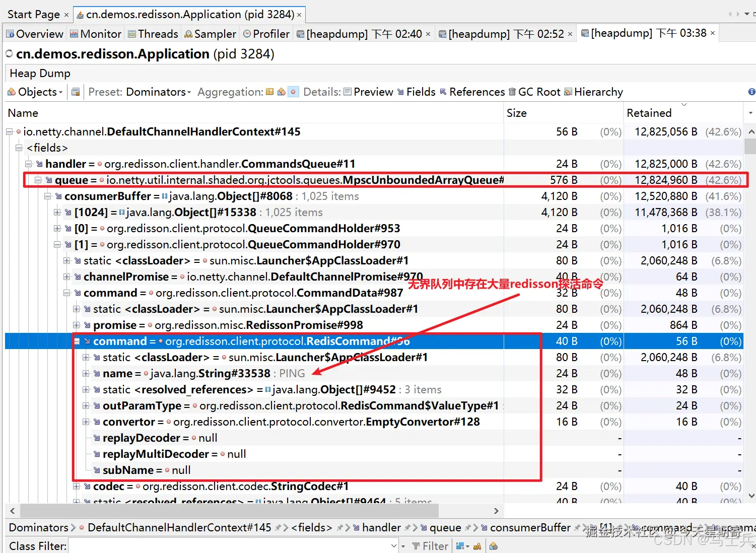Click the DefaultChannelHandlerContext#145 breadcrumb link

coord(180,527)
